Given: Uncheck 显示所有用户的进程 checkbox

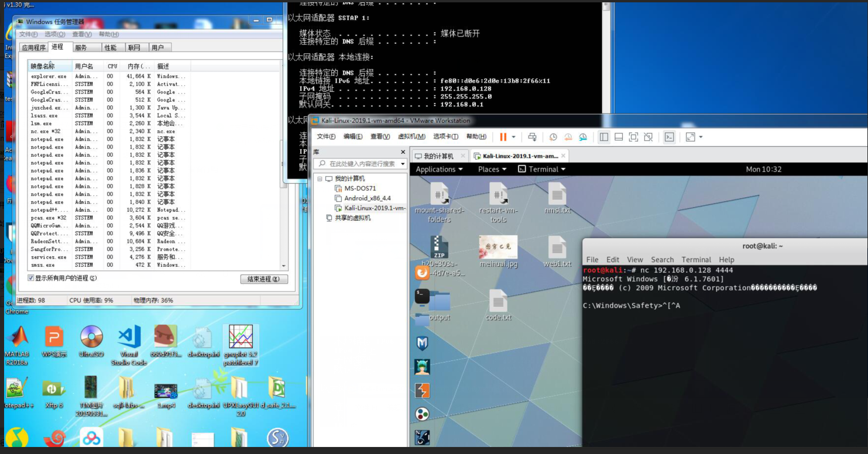Looking at the screenshot, I should (x=31, y=278).
